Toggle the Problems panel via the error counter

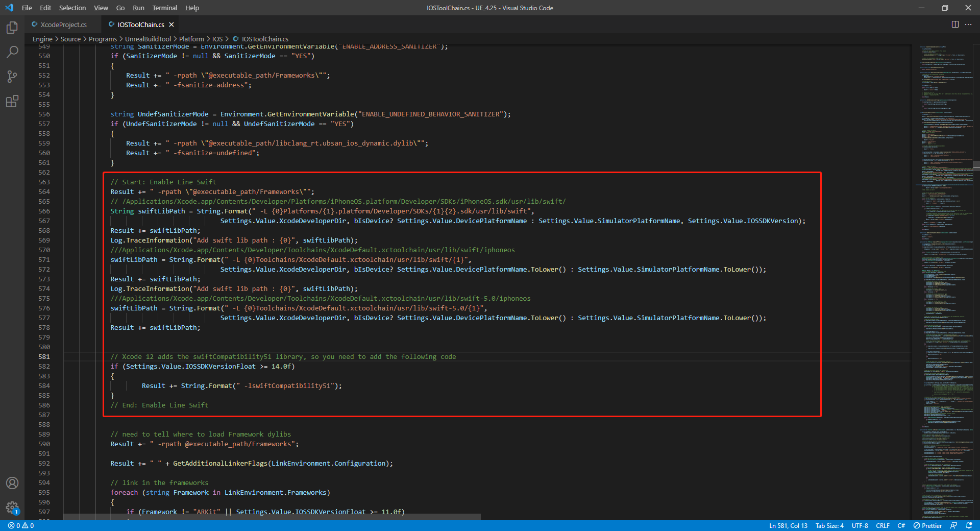point(20,525)
